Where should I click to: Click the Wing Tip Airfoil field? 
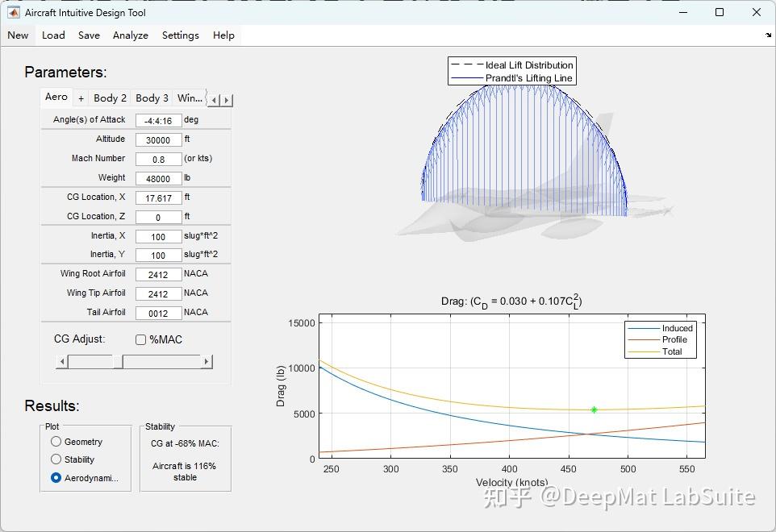(x=158, y=293)
